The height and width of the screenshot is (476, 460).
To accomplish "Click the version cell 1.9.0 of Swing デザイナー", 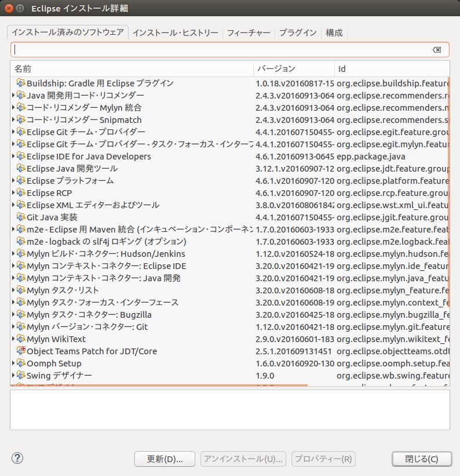I will pos(265,376).
